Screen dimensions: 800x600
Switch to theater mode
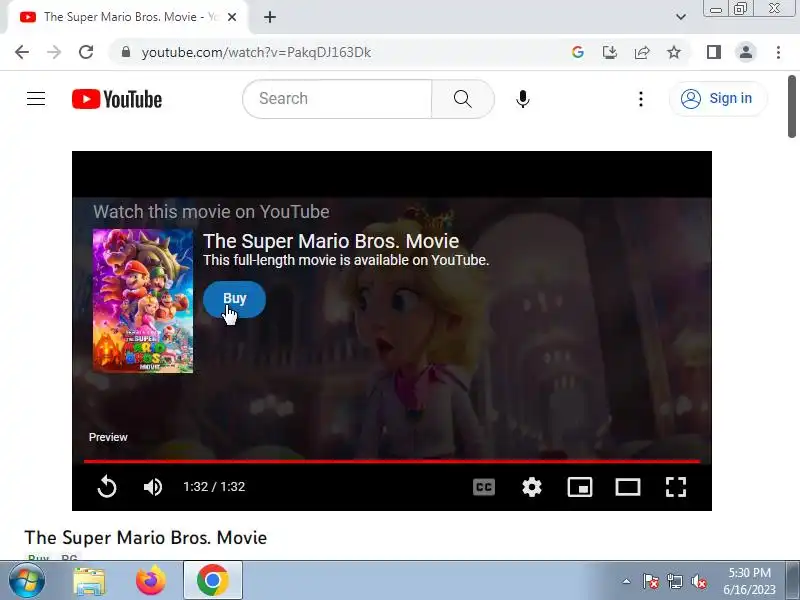[x=628, y=487]
